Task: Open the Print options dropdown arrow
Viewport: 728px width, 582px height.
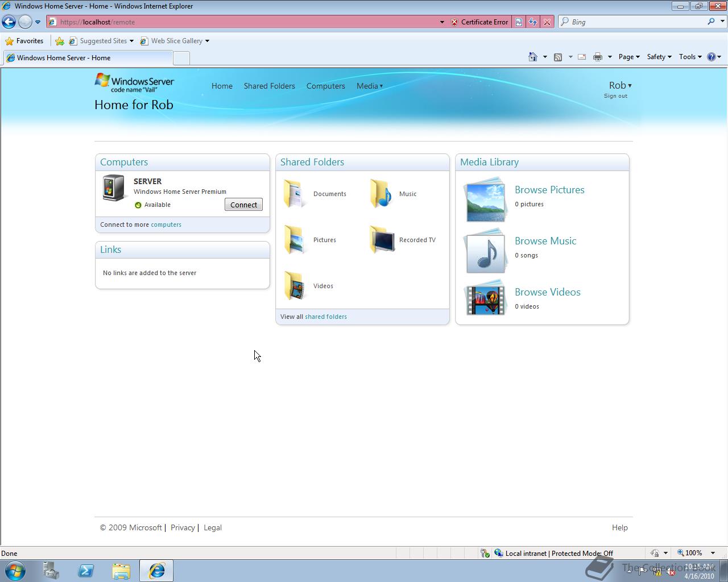Action: (x=610, y=57)
